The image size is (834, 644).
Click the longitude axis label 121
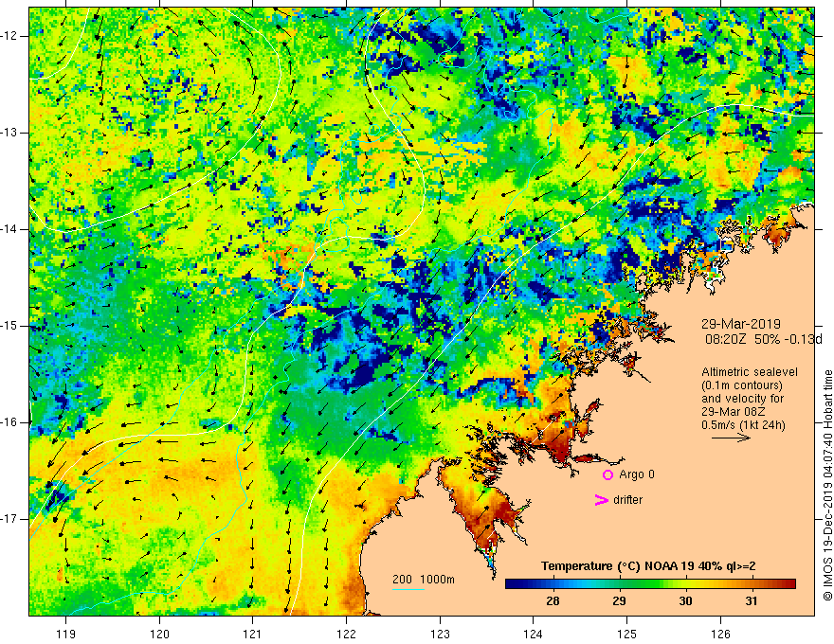(253, 634)
